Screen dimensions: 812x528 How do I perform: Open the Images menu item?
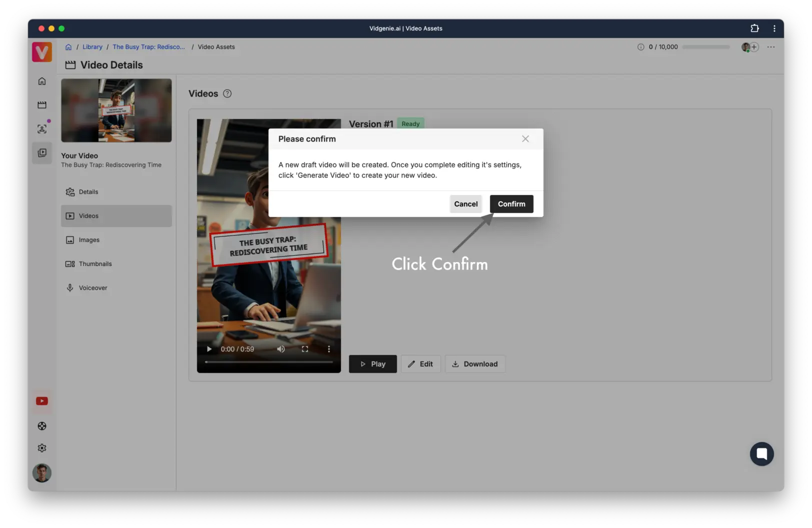coord(116,240)
